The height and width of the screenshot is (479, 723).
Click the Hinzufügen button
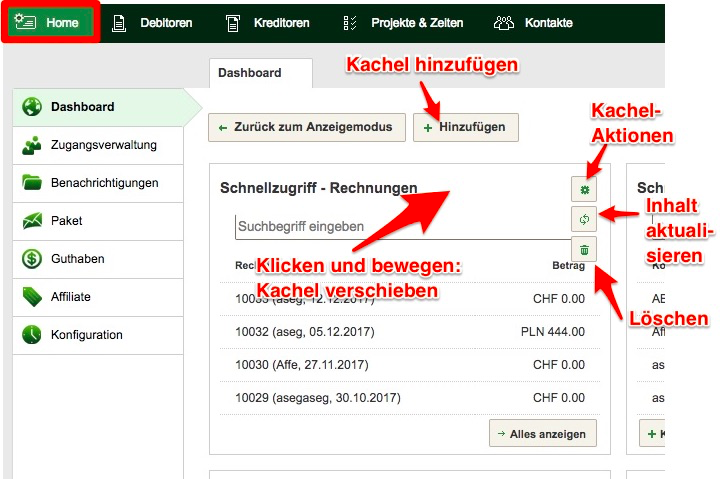click(466, 127)
